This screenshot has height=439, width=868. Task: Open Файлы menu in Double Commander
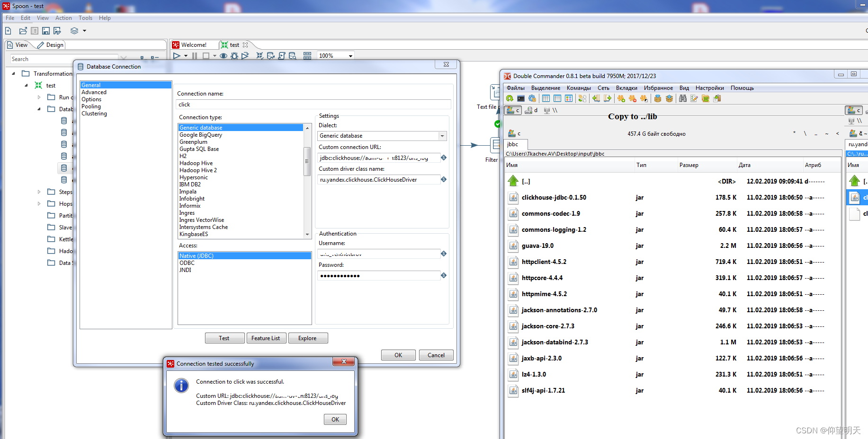[x=515, y=88]
